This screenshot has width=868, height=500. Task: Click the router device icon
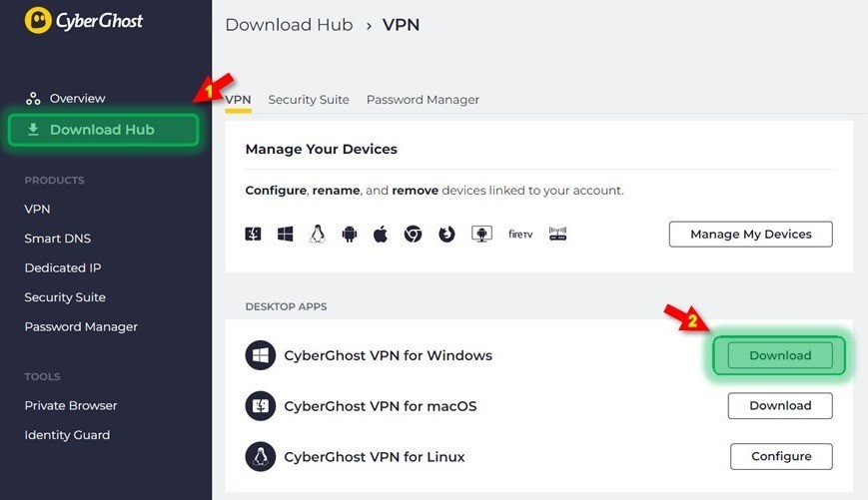click(557, 234)
